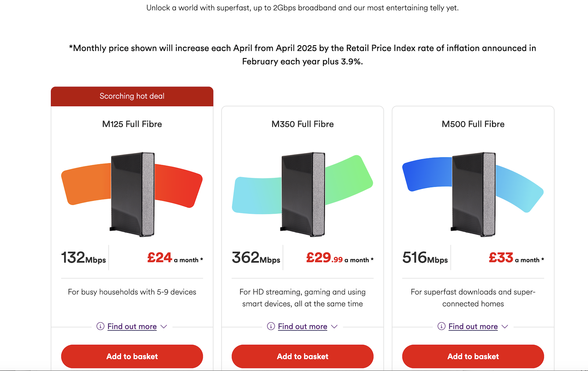Click the M500 Full Fibre plan title
Image resolution: width=588 pixels, height=371 pixels.
click(x=473, y=124)
